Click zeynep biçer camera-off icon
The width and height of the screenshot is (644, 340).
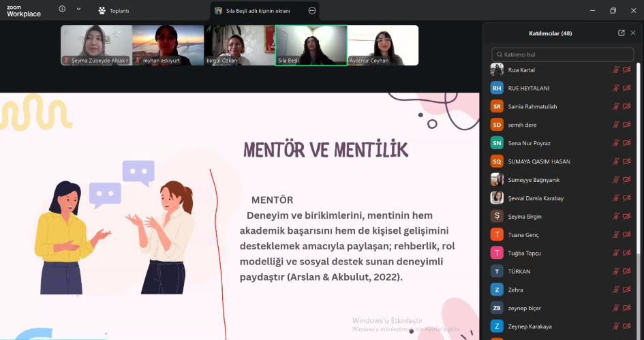(627, 308)
